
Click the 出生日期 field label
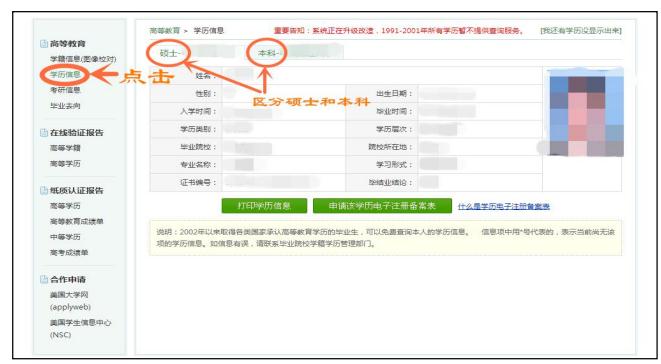pyautogui.click(x=394, y=94)
